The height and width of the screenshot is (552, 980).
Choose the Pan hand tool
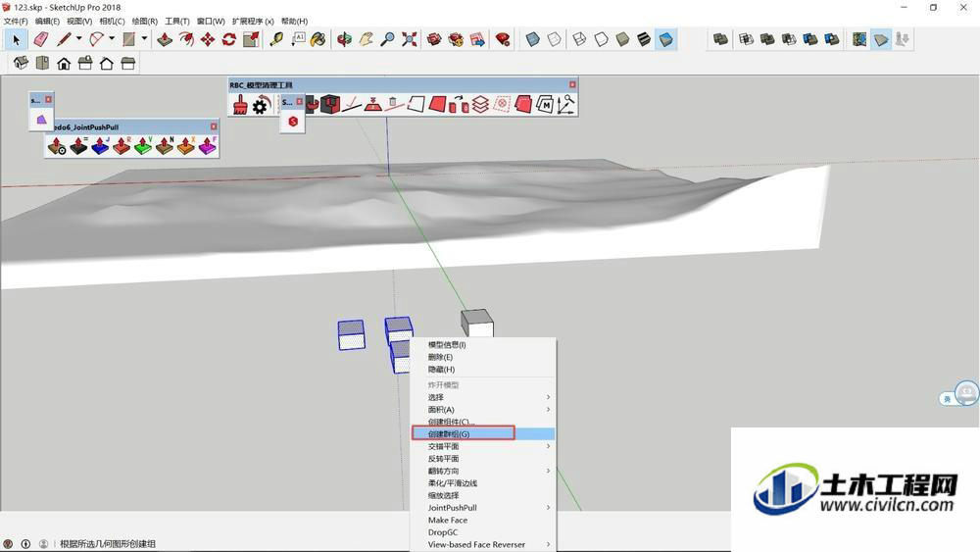(367, 39)
